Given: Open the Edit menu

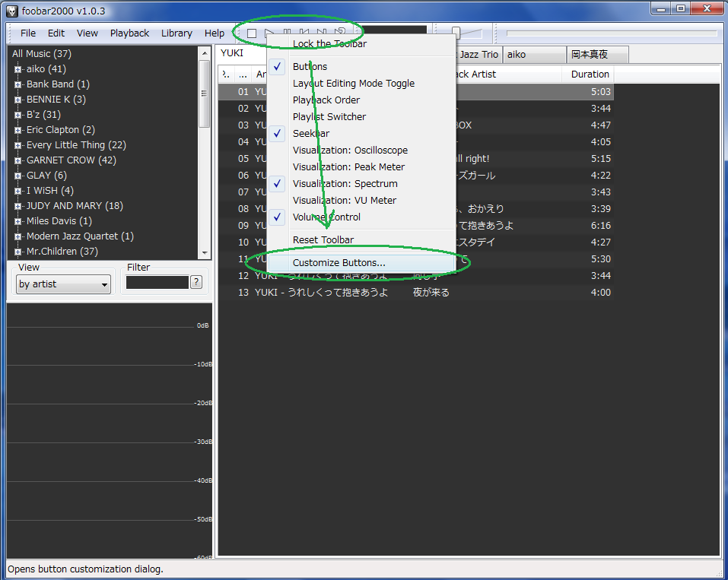Looking at the screenshot, I should tap(56, 33).
